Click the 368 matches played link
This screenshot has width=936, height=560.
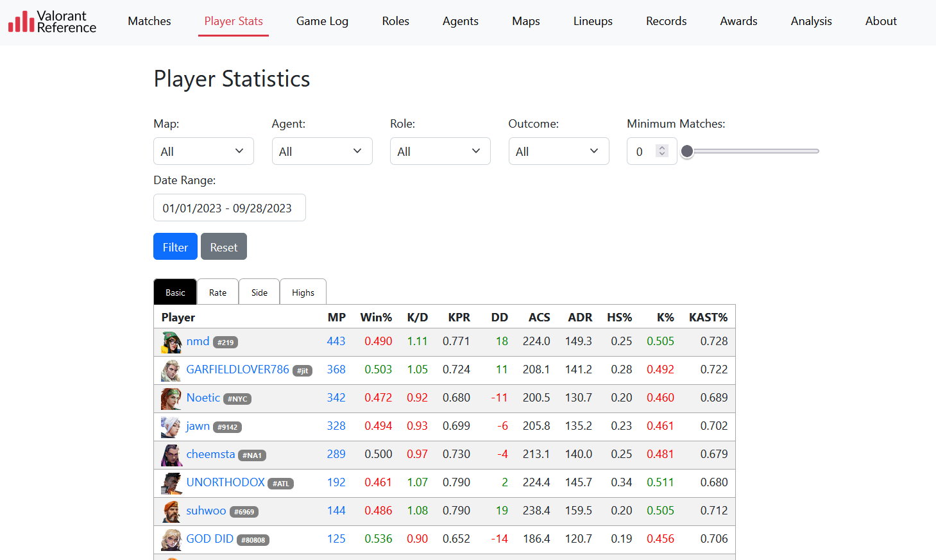[x=336, y=369]
